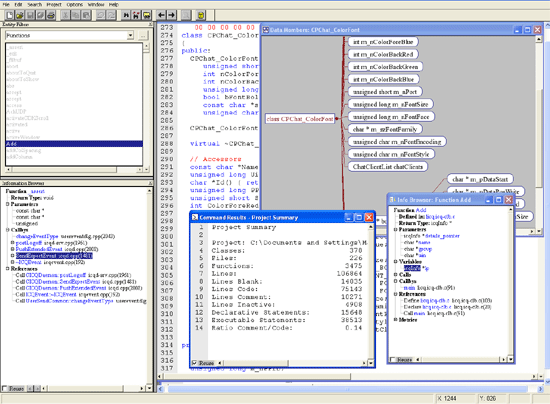Click the Undo toolbar icon
Viewport: 550px width, 404px height.
101,15
